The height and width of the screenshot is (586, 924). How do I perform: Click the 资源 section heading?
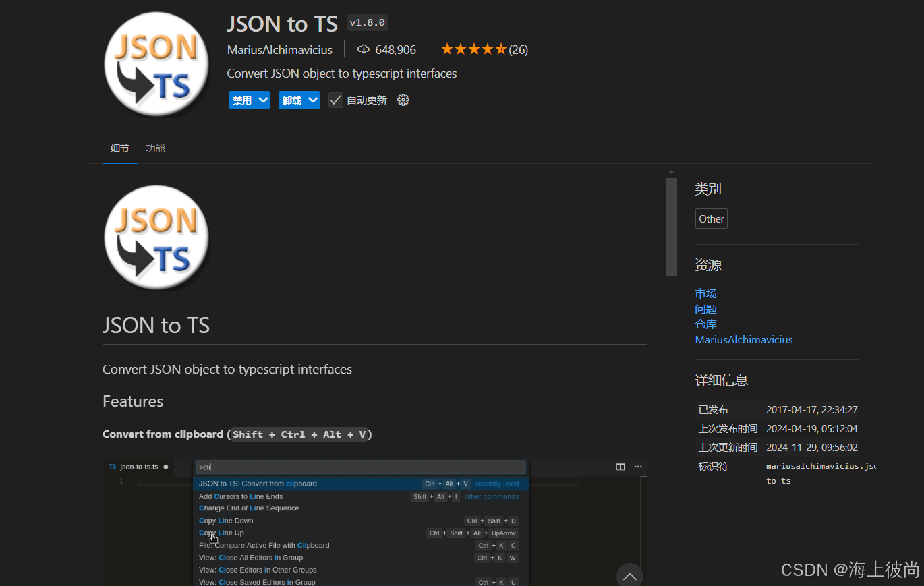[708, 266]
